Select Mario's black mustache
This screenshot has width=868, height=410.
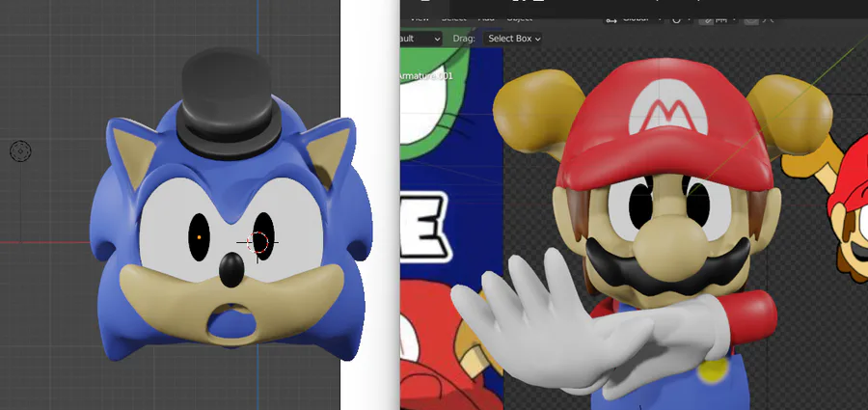pos(667,273)
